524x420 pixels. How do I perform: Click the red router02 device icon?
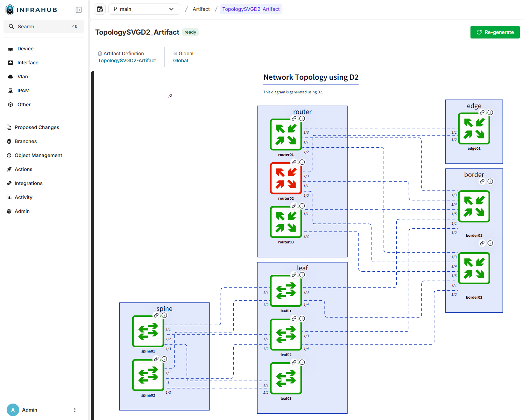pyautogui.click(x=286, y=178)
